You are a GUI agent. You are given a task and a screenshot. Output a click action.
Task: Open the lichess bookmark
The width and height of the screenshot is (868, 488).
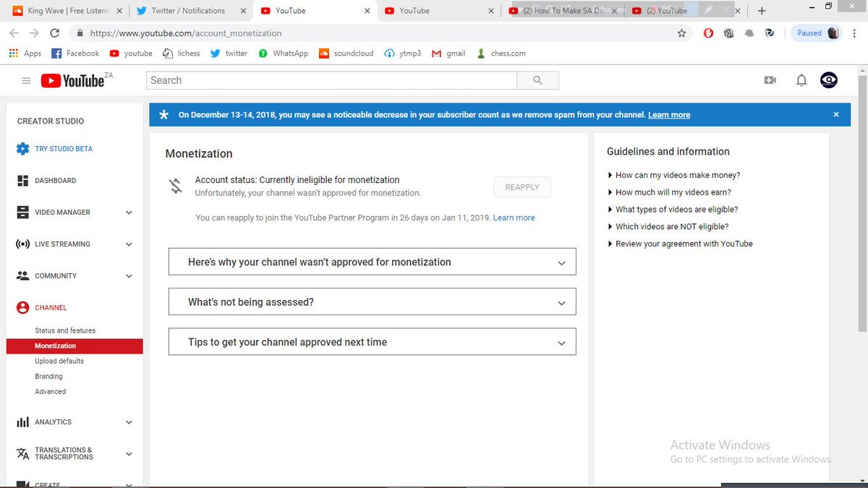181,53
